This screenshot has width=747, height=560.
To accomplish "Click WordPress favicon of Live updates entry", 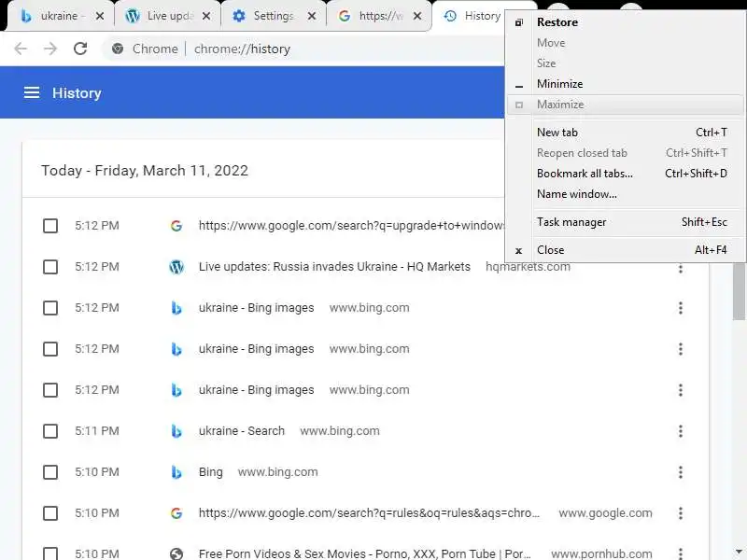I will 176,267.
